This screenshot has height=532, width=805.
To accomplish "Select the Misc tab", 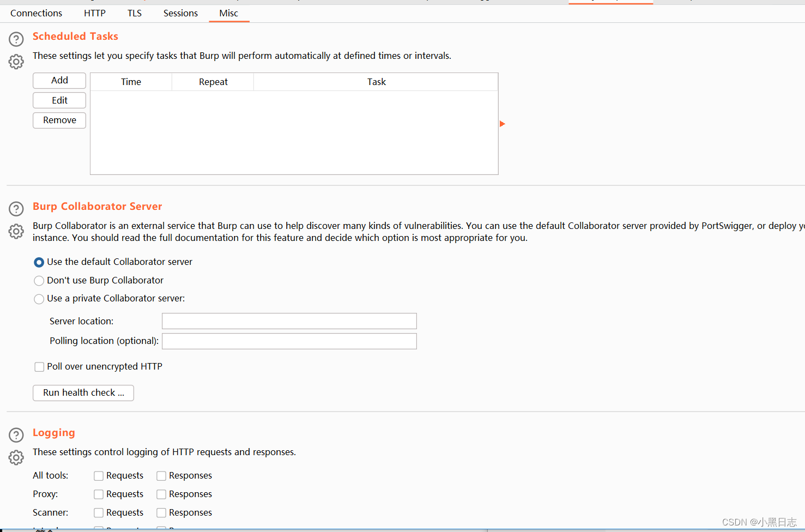I will 229,13.
